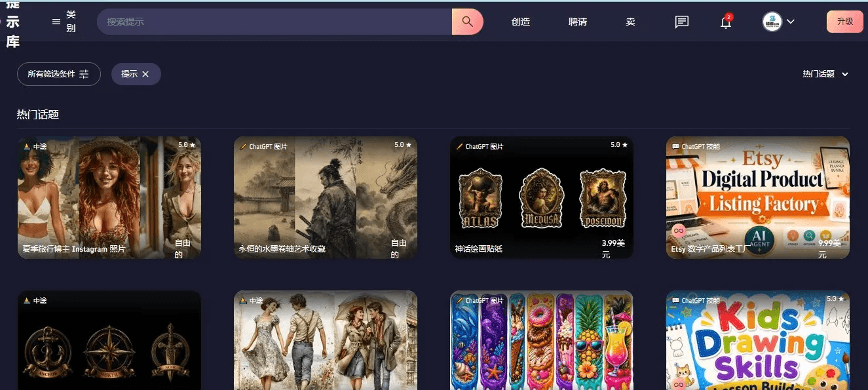Click into the 搜索提示 search field

tap(274, 22)
